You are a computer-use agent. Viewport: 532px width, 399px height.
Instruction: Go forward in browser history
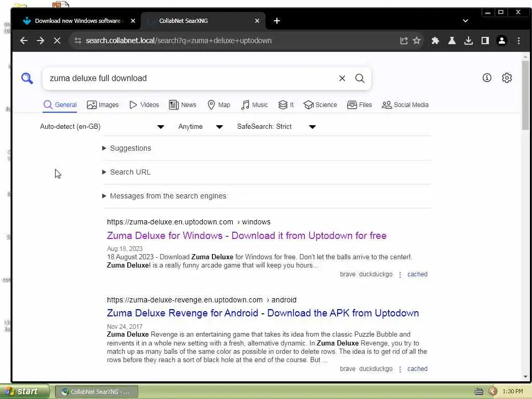pos(41,41)
